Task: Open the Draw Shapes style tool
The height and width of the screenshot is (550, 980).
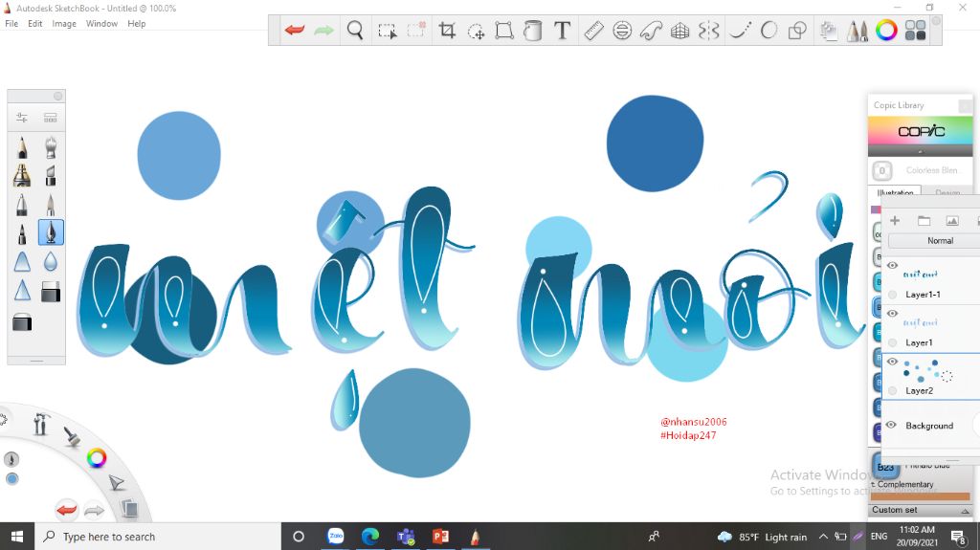Action: tap(797, 30)
